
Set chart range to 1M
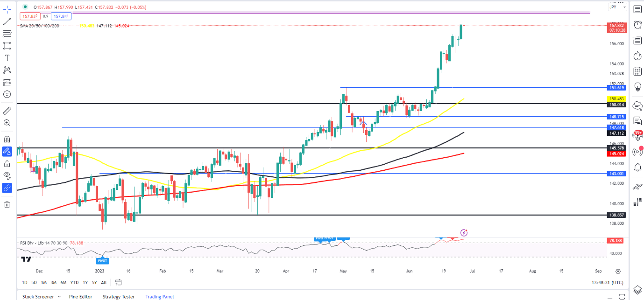(x=44, y=282)
